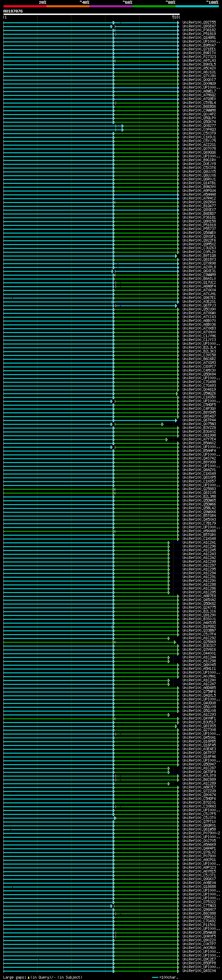This screenshot has width=222, height=980.
Task: Open hit UniRef100_Q9SEA7
Action: pyautogui.click(x=199, y=26)
